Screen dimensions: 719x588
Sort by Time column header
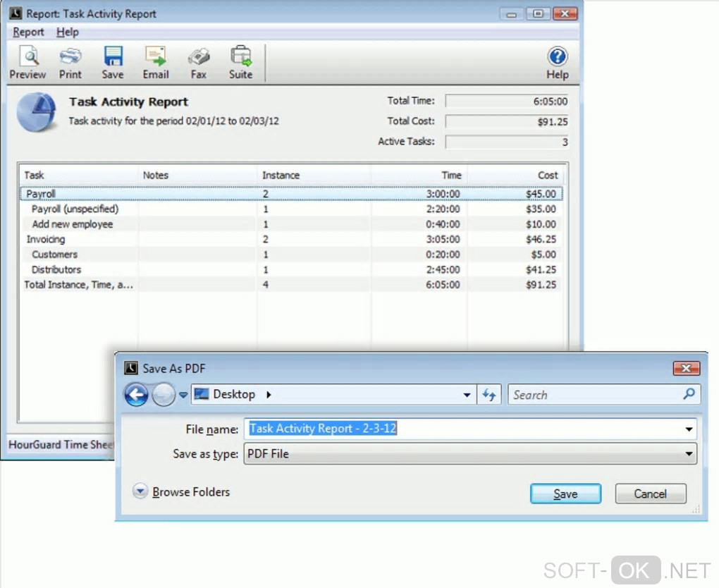419,176
